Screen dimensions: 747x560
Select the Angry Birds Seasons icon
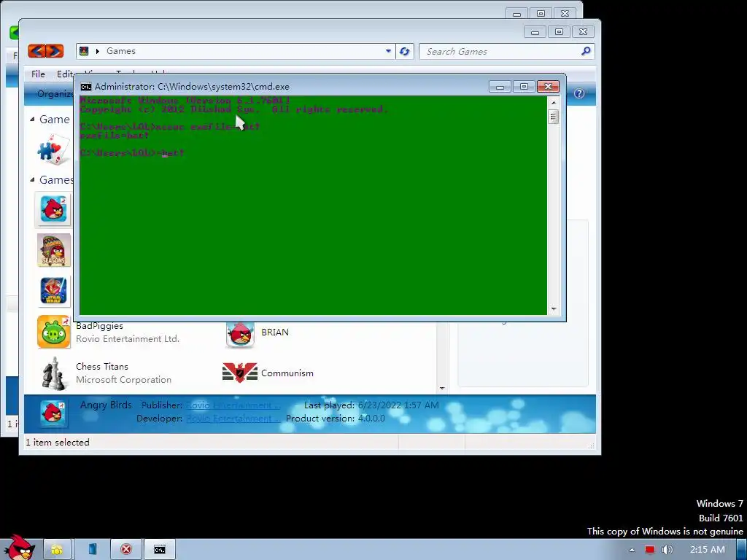[x=53, y=250]
